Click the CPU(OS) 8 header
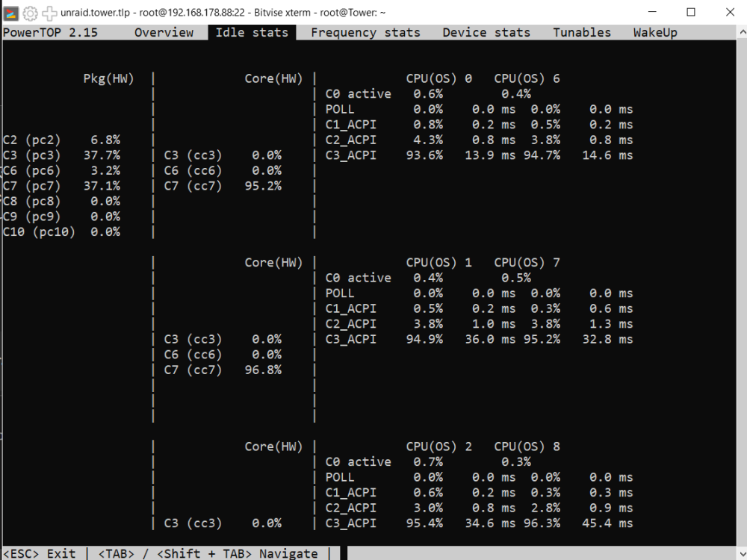This screenshot has height=560, width=747. [x=527, y=447]
